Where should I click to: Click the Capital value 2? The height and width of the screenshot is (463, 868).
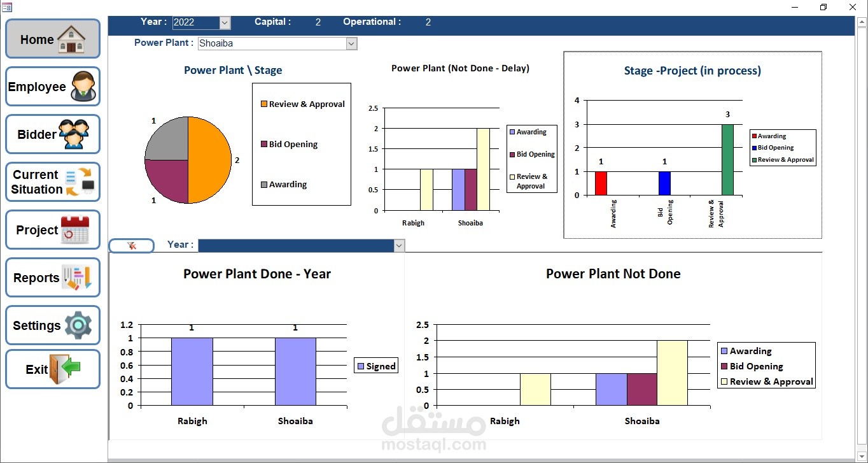(x=318, y=22)
